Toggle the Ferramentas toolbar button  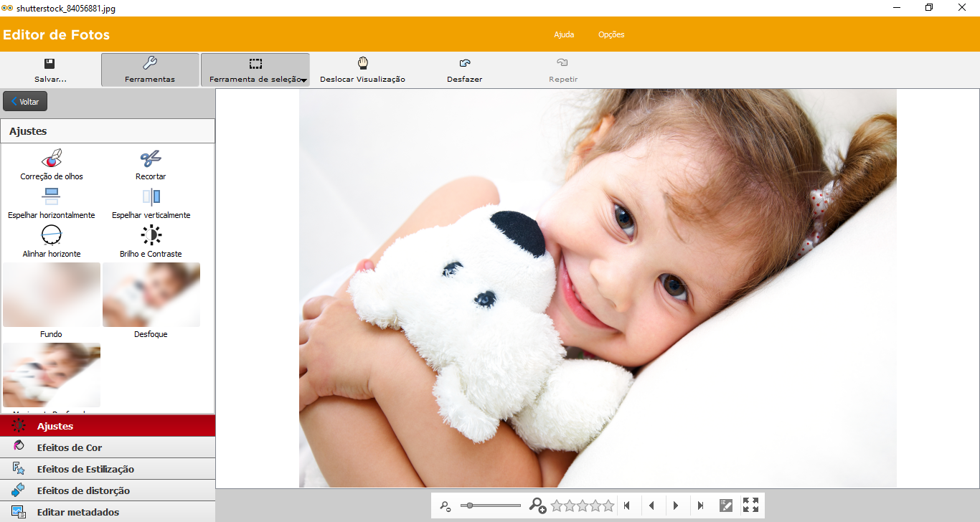[x=150, y=70]
